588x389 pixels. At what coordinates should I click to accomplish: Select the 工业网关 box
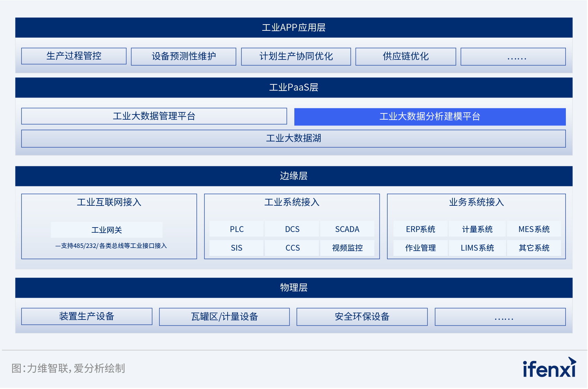(x=107, y=230)
